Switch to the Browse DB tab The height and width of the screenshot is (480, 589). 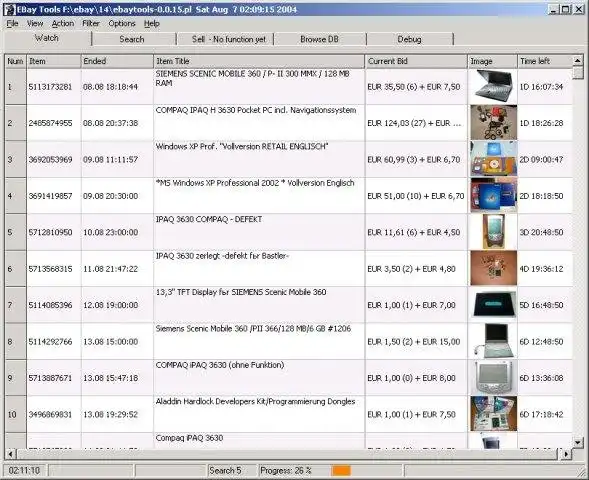pyautogui.click(x=319, y=39)
